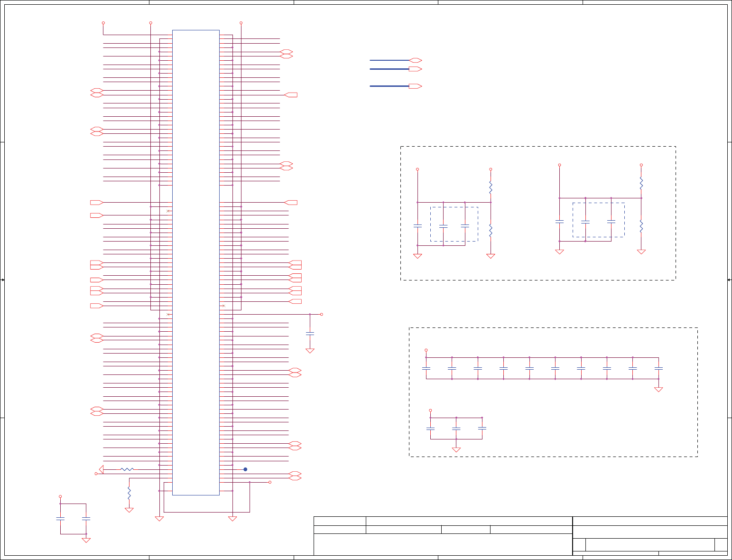The image size is (732, 560).
Task: Select the horizontal resistor beside the triangle symbol
Action: (x=127, y=469)
